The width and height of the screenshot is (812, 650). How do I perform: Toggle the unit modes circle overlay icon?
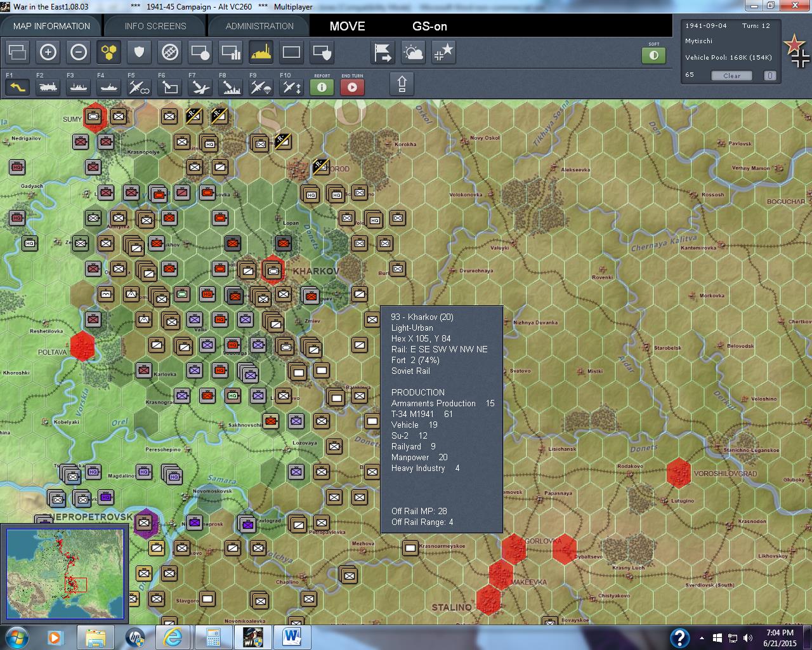(x=200, y=52)
